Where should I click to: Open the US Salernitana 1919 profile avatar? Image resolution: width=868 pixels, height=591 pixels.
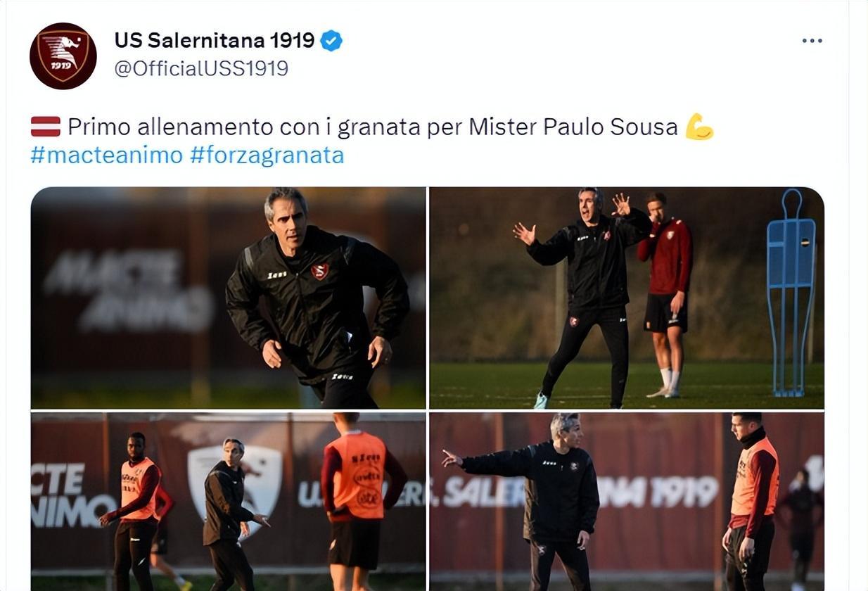tap(63, 56)
